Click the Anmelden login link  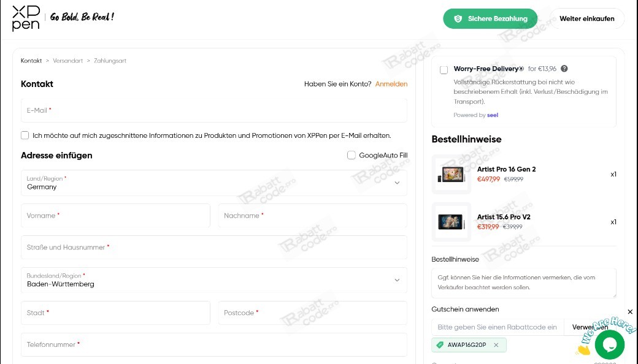391,84
